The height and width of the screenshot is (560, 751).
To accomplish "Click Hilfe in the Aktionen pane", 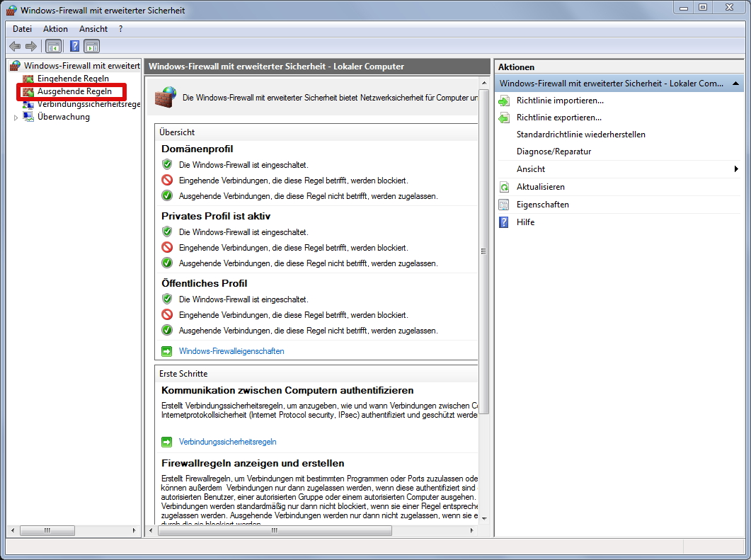I will coord(525,222).
